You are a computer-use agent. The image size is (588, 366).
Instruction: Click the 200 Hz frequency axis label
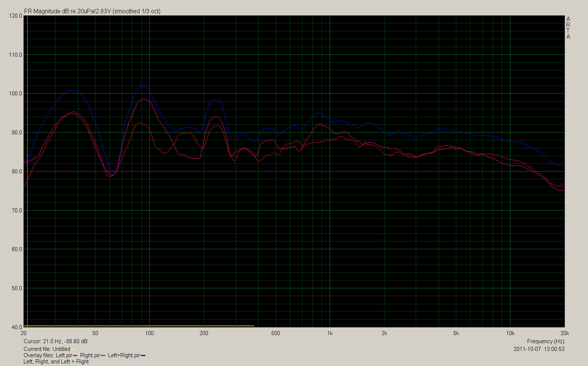click(204, 333)
